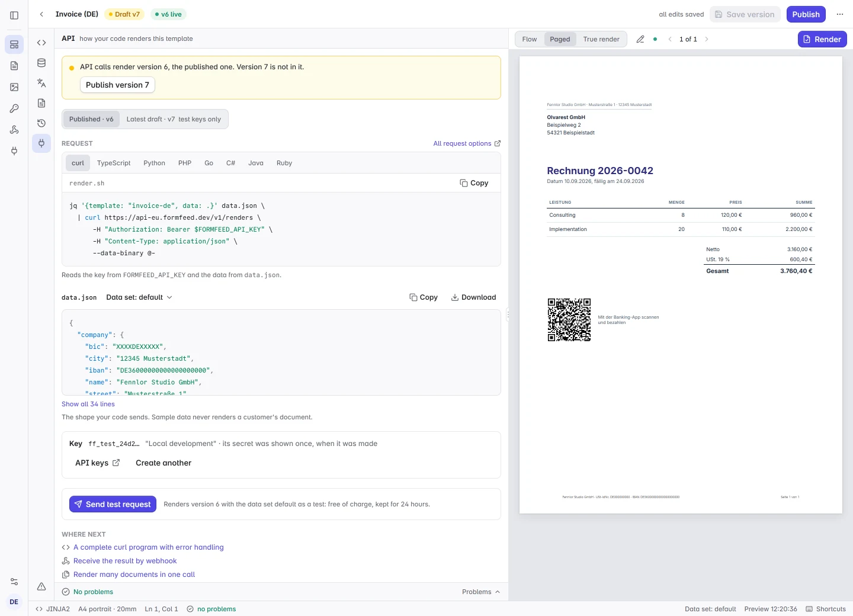Click Publish version 7 in the warning banner
This screenshot has height=616, width=853.
pos(117,85)
